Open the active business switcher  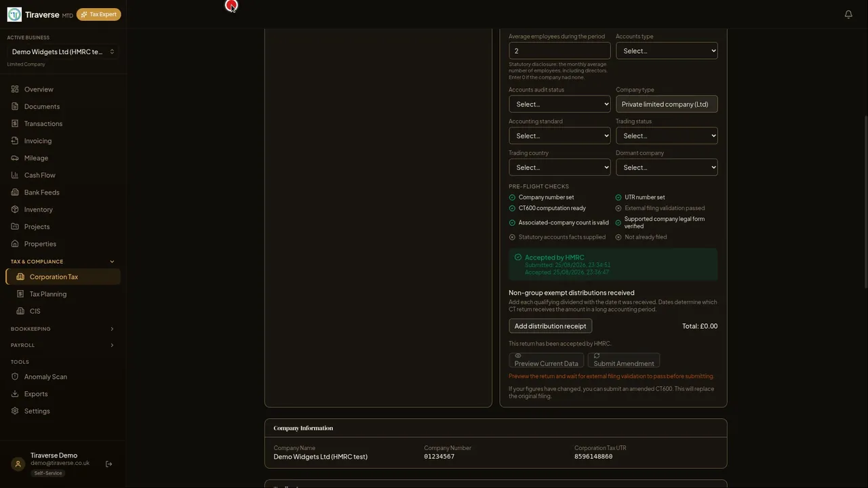(x=63, y=52)
